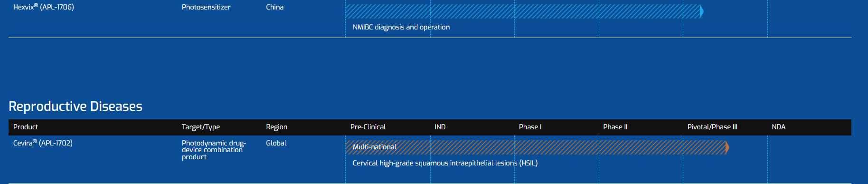Screen dimensions: 868x184
Task: Select the IND column header
Action: click(440, 127)
